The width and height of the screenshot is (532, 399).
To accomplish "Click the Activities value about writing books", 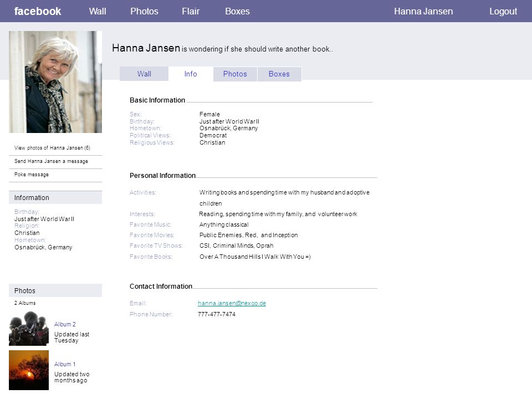I will pos(284,198).
